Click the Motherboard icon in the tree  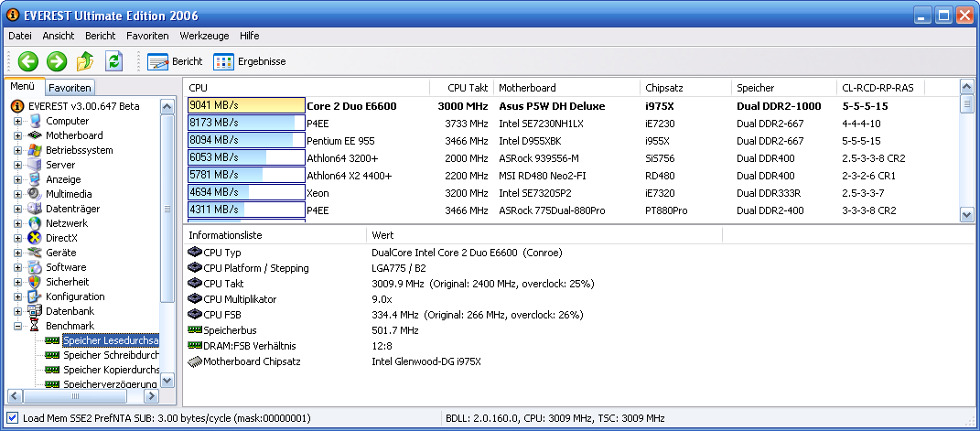(35, 135)
